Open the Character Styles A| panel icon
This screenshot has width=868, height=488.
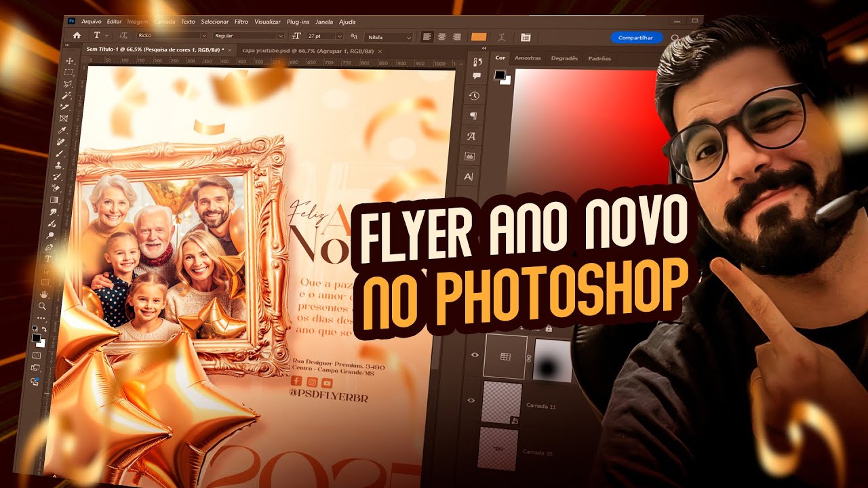pyautogui.click(x=468, y=176)
